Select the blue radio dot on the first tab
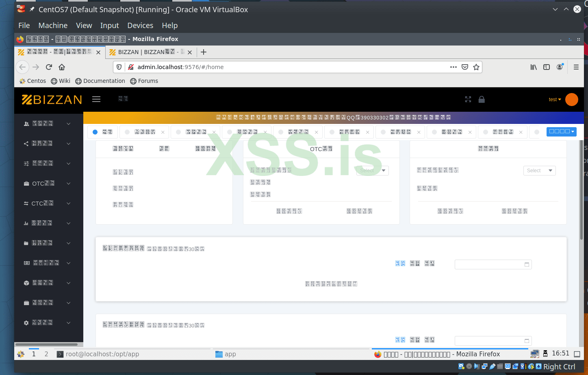 click(94, 132)
